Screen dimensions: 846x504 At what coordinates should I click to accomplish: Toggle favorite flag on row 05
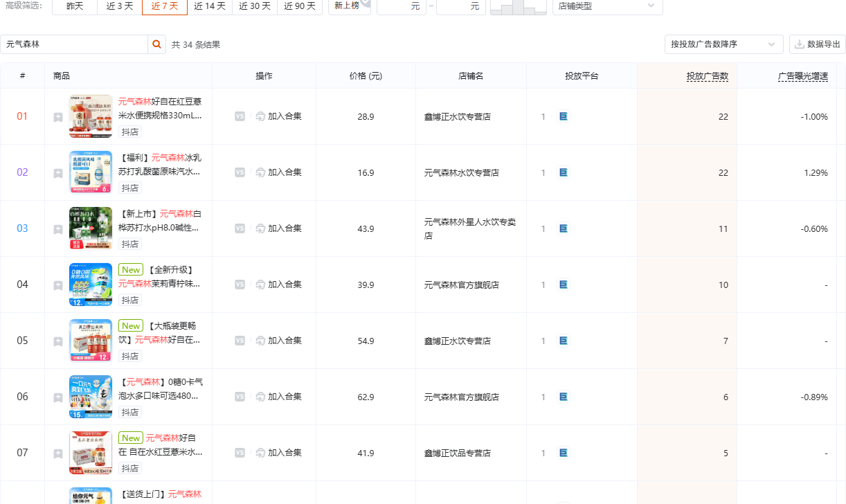tap(58, 341)
